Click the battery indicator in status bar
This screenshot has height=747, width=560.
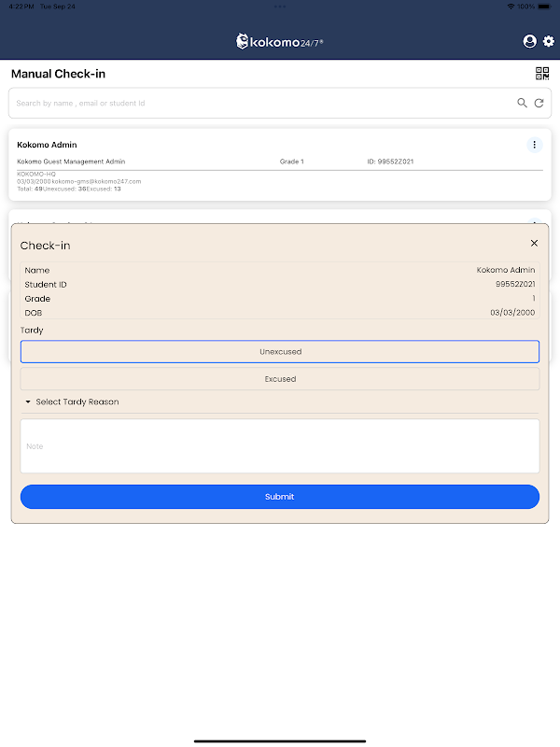pyautogui.click(x=544, y=7)
